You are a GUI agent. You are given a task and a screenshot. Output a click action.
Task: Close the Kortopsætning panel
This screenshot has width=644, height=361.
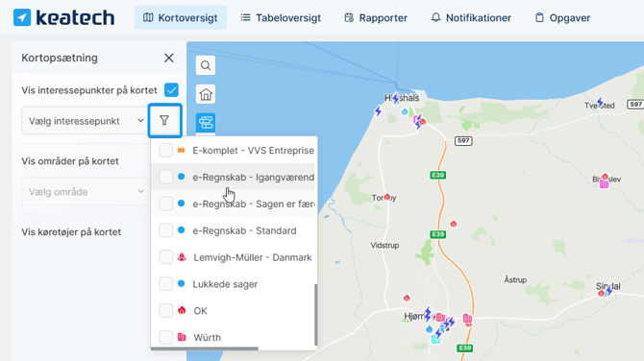[169, 58]
